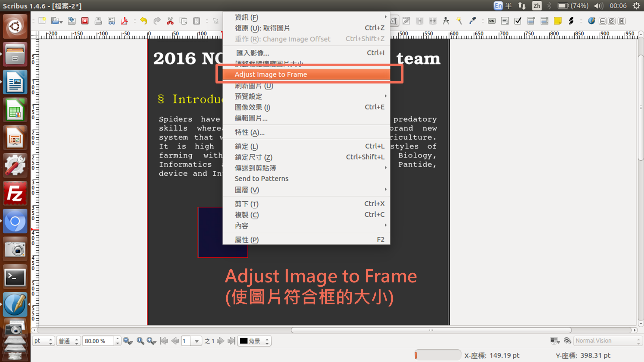Viewport: 644px width, 362px height.
Task: Toggle the Preview Mode eye icon
Action: tap(567, 341)
